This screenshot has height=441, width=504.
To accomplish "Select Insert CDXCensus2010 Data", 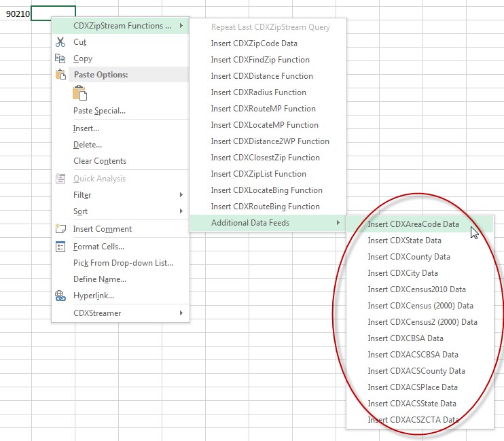I will [x=420, y=289].
